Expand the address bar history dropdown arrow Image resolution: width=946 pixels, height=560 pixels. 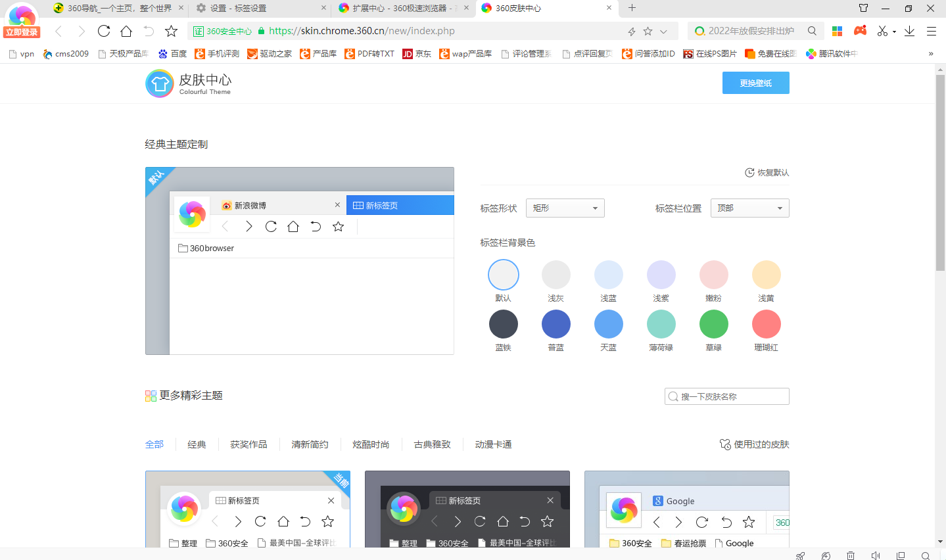point(664,31)
